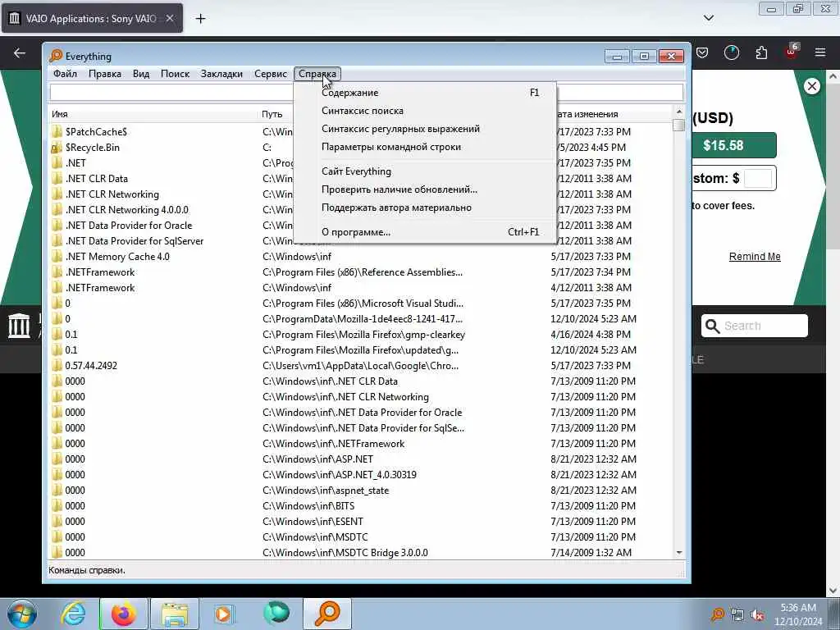The width and height of the screenshot is (840, 630).
Task: Click Everything taskbar button
Action: point(327,614)
